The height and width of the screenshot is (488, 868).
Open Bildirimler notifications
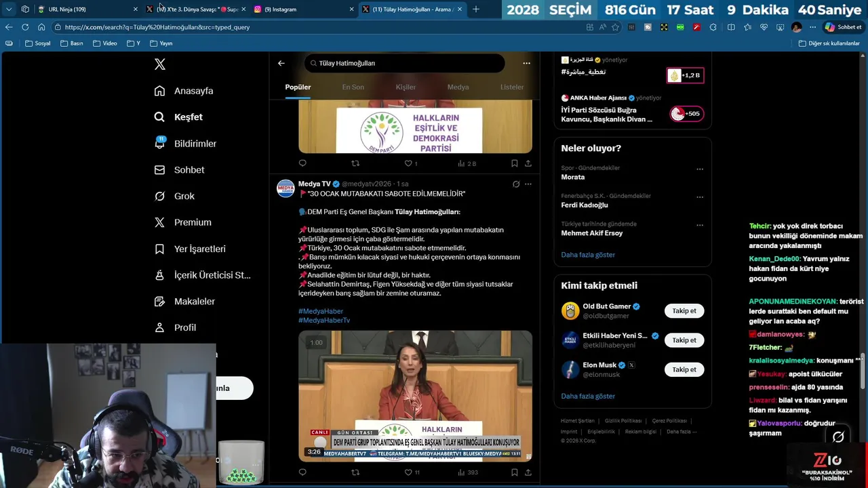185,144
